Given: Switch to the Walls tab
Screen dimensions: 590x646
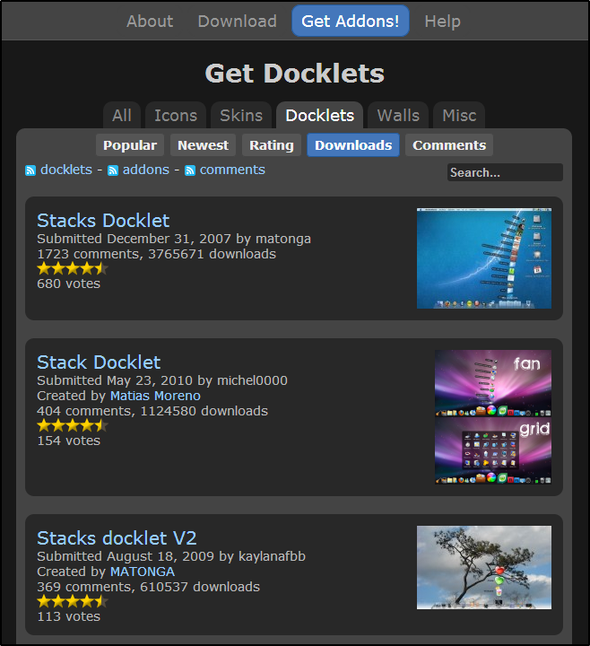Looking at the screenshot, I should (x=398, y=115).
